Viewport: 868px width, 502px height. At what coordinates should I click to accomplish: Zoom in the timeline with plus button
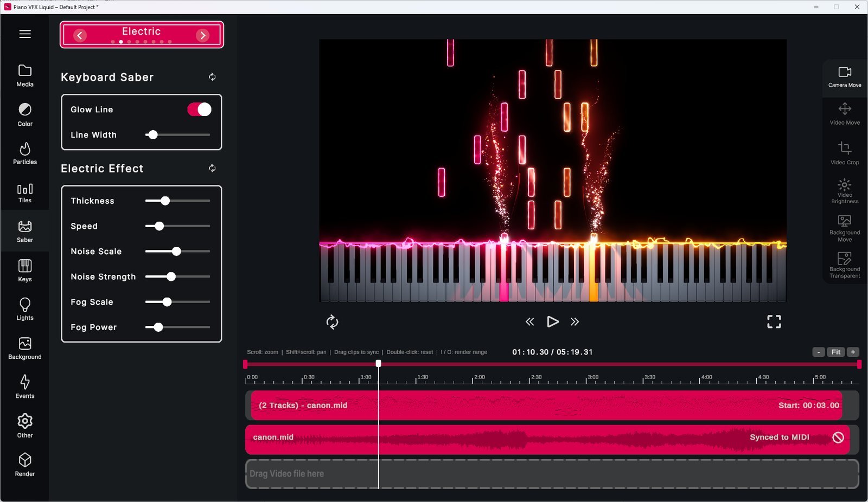coord(853,352)
